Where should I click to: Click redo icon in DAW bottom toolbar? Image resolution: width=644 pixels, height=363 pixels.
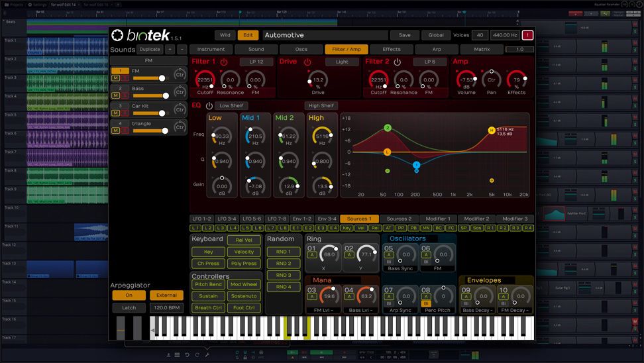click(197, 355)
